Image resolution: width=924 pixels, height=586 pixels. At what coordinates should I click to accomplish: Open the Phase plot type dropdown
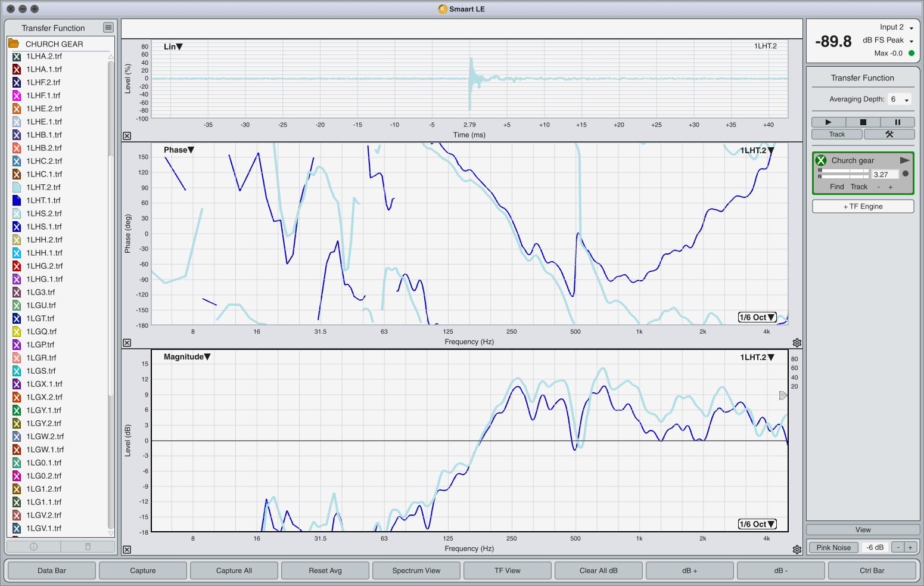(179, 150)
